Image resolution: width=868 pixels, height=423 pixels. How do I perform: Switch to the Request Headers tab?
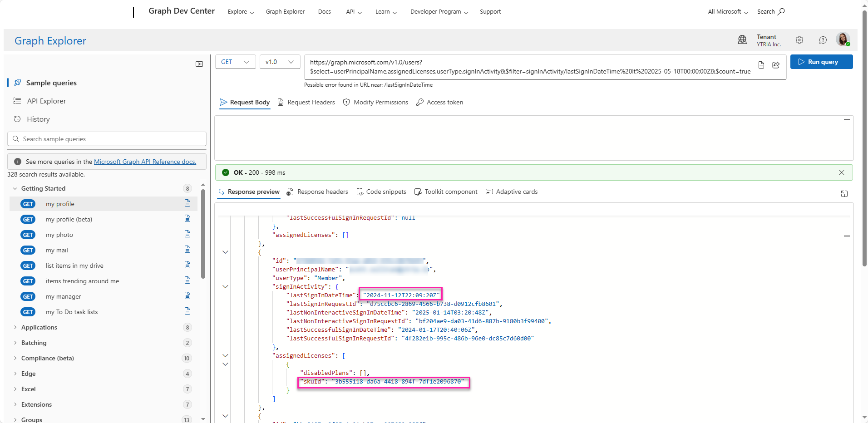point(306,103)
